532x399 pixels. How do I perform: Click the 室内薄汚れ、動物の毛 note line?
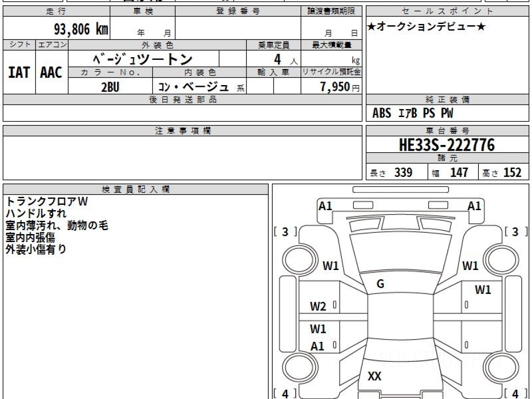[57, 225]
